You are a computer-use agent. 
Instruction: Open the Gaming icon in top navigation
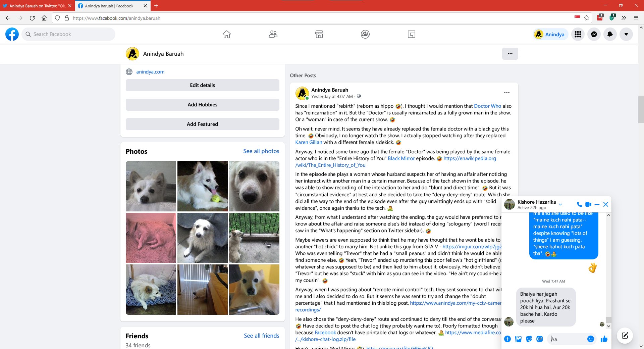[412, 34]
